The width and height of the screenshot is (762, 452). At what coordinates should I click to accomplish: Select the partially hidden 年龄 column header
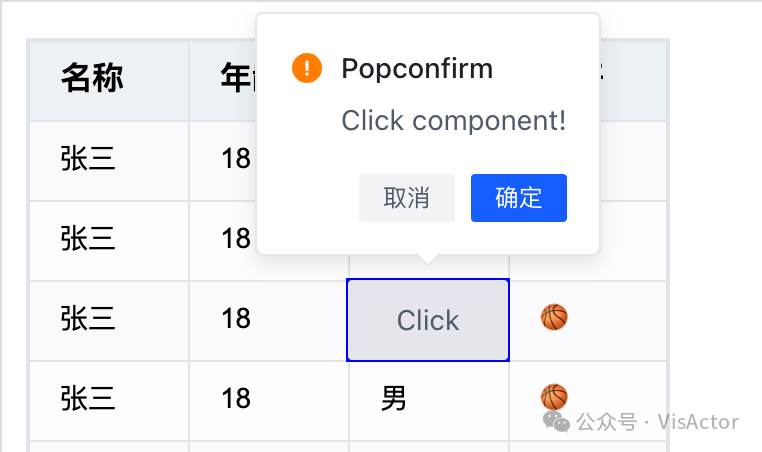pos(236,78)
